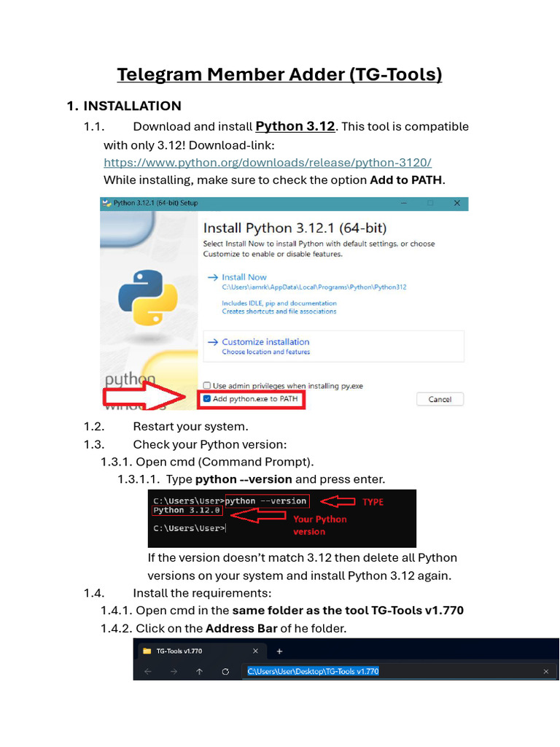The width and height of the screenshot is (560, 747).
Task: Click Install Now in Python setup
Action: click(x=244, y=276)
